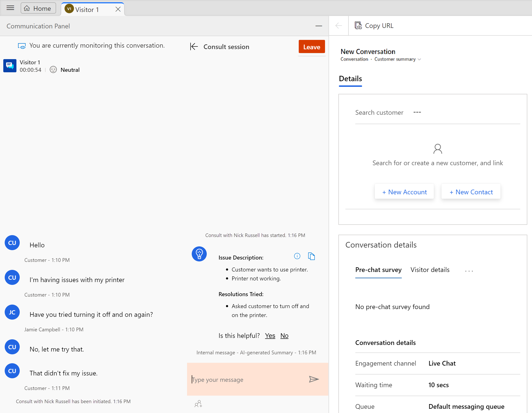
Task: Click the neutral sentiment face toggle
Action: (53, 69)
